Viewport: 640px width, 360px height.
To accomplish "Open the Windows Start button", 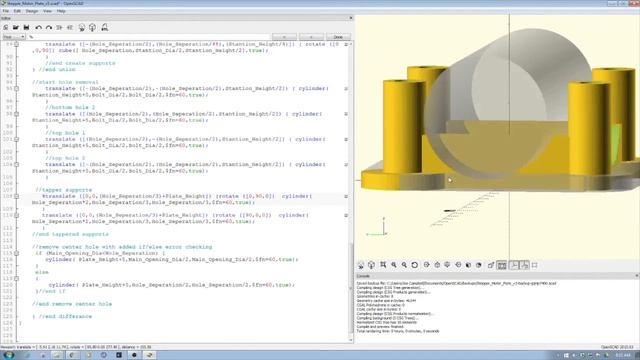I will coord(9,355).
